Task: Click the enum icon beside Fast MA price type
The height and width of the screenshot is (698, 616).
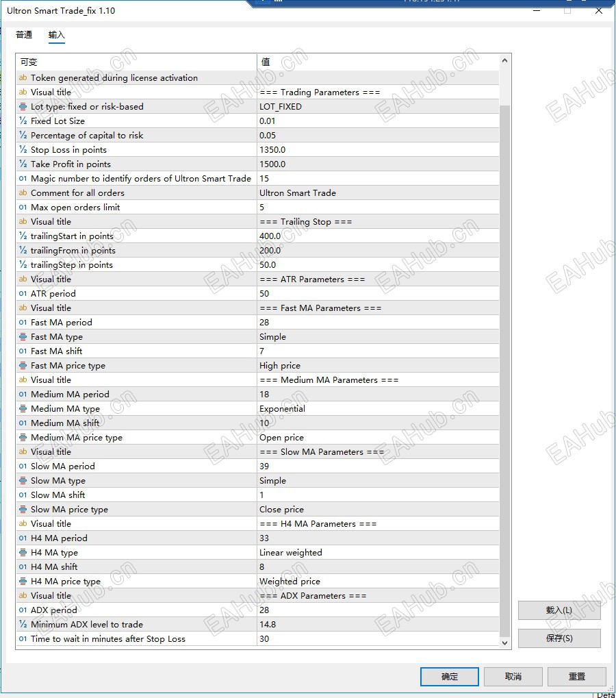Action: [x=23, y=366]
